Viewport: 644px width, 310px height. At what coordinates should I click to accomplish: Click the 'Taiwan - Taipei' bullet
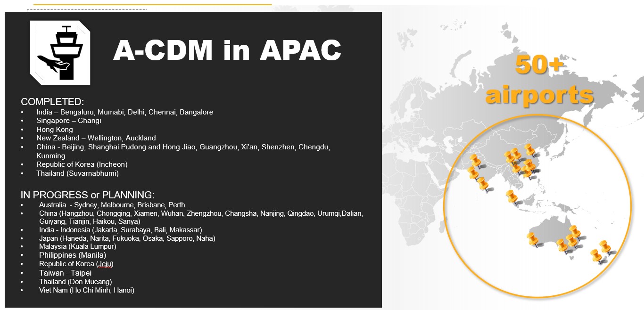tap(65, 273)
